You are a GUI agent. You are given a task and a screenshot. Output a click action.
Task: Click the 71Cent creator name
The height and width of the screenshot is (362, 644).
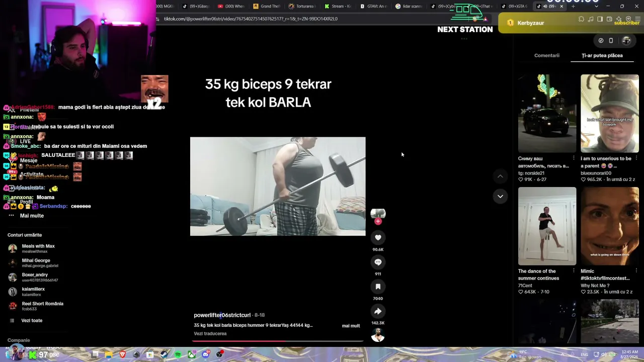click(x=525, y=286)
